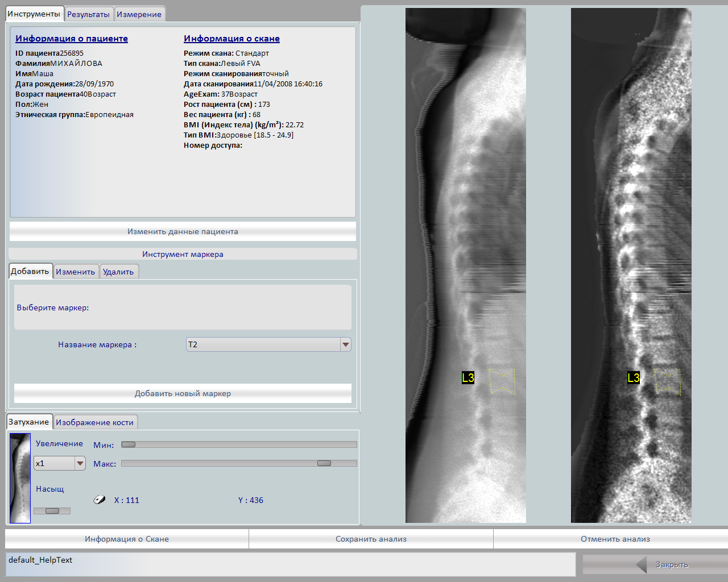
Task: Expand the x1 magnification dropdown
Action: [x=80, y=464]
